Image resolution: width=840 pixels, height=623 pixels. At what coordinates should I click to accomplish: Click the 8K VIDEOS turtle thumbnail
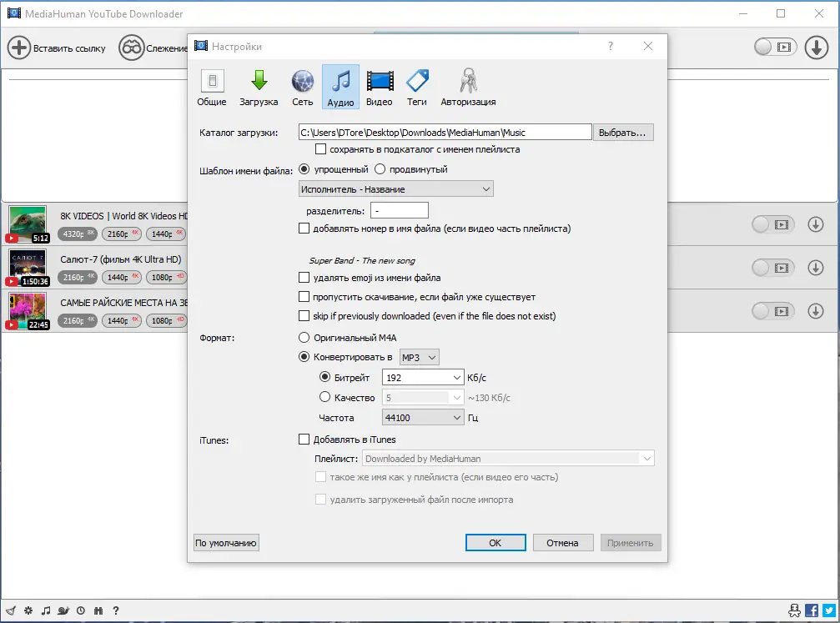pyautogui.click(x=28, y=223)
